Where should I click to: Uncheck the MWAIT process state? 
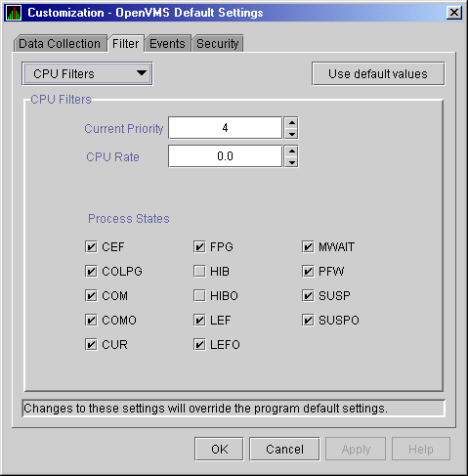tap(308, 246)
